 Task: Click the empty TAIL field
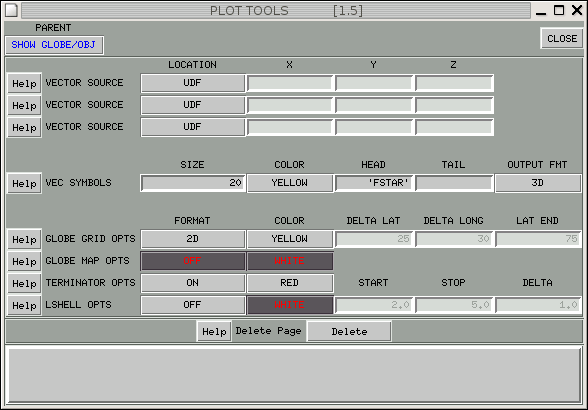454,183
